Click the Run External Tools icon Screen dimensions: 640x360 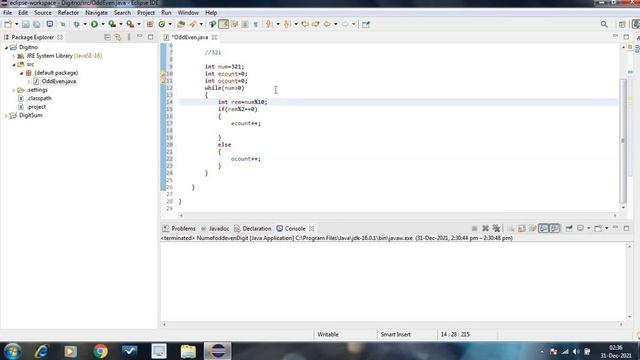(130, 24)
